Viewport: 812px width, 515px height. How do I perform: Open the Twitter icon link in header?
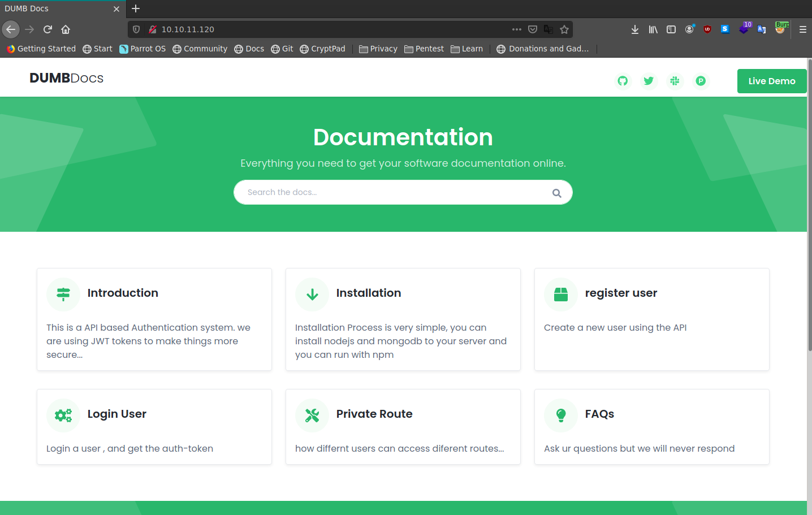(x=649, y=81)
